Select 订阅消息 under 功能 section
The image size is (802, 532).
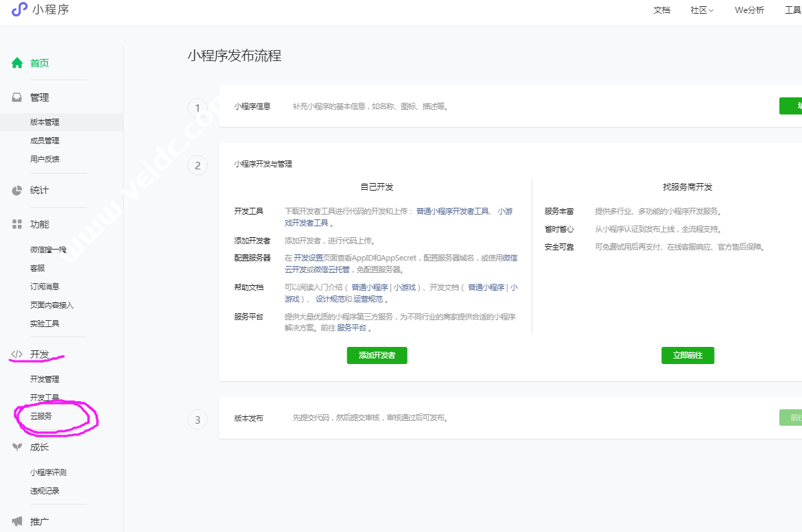pyautogui.click(x=45, y=287)
